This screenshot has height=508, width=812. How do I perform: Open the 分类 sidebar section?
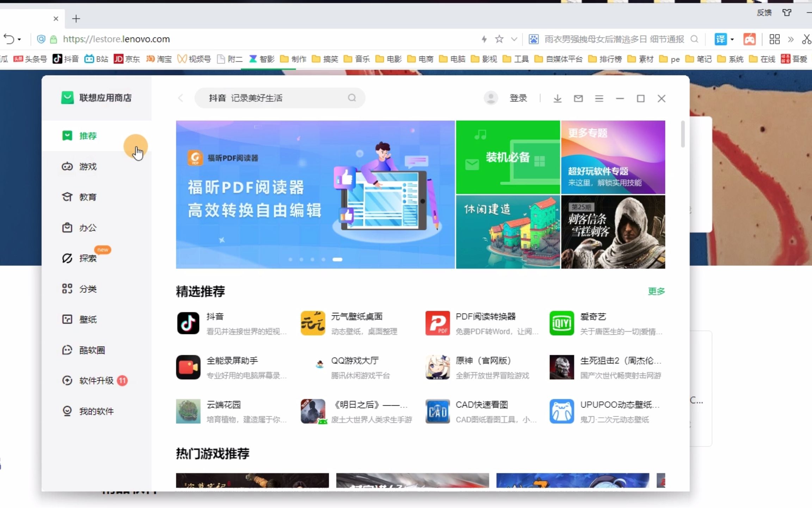click(x=97, y=289)
